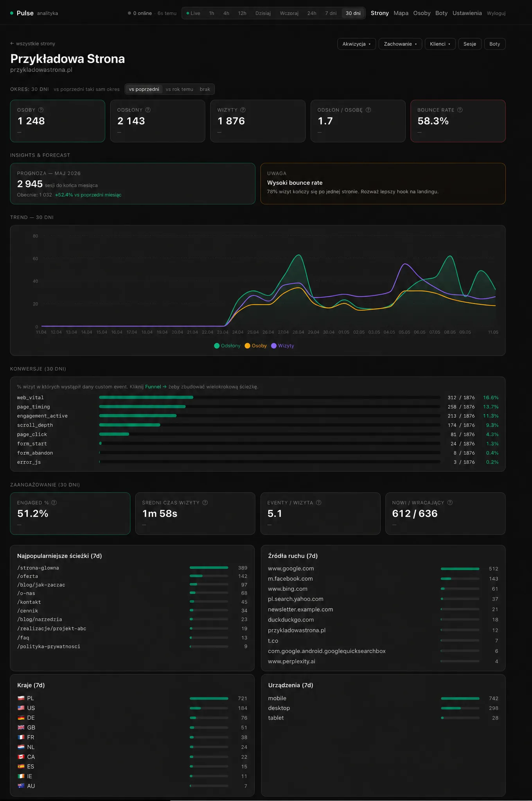Viewport: 532px width, 801px height.
Task: Select the 'vs rok temu' comparison option
Action: [180, 89]
